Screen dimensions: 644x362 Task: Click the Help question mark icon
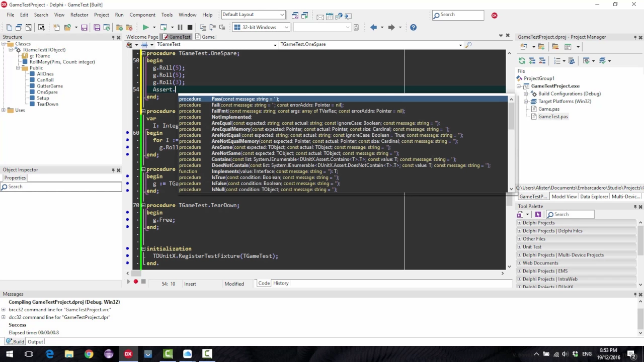413,27
